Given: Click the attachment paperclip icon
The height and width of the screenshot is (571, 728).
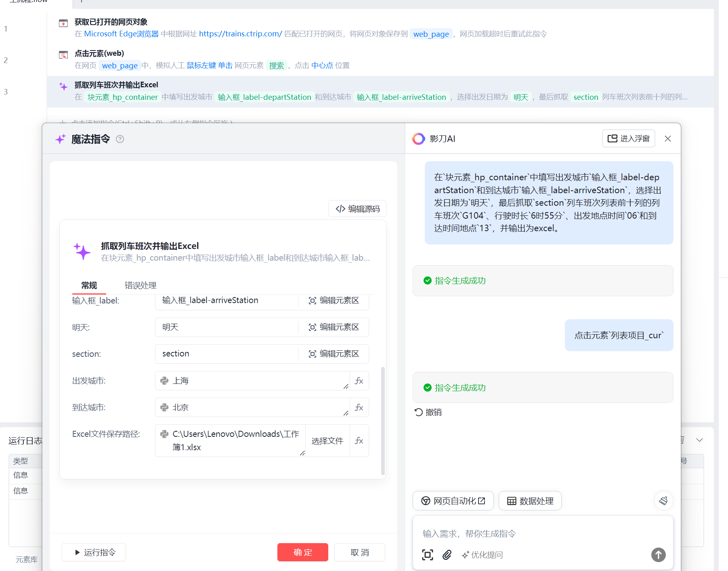Looking at the screenshot, I should click(447, 555).
